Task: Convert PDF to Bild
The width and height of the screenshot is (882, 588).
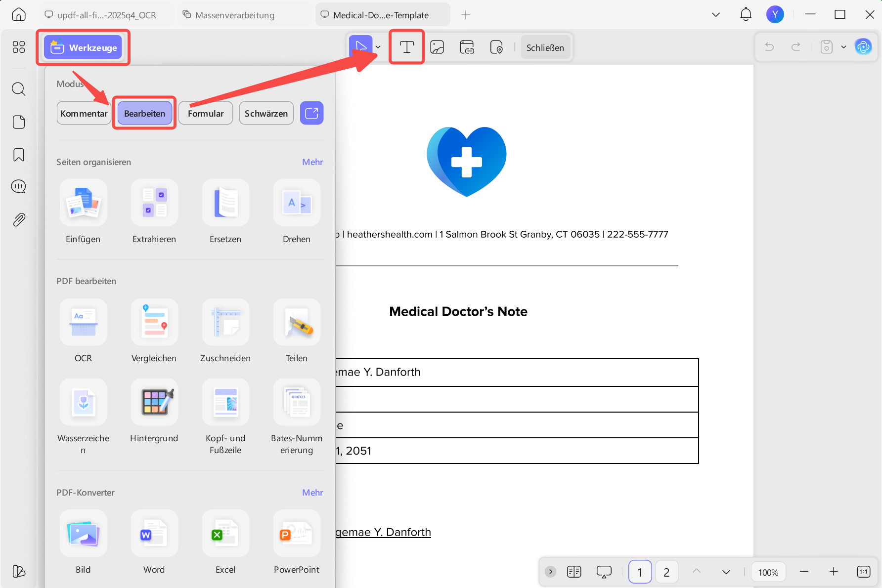Action: point(83,543)
